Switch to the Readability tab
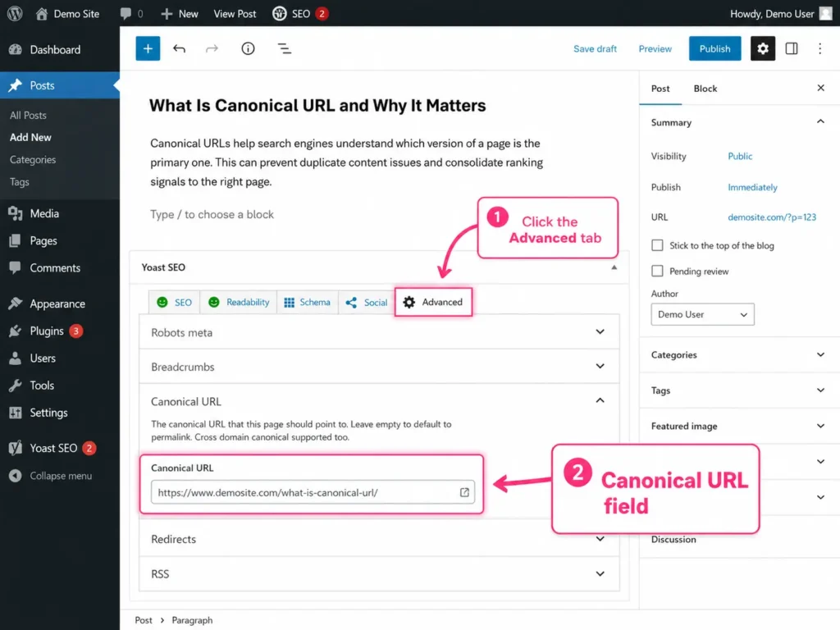840x630 pixels. (x=239, y=302)
